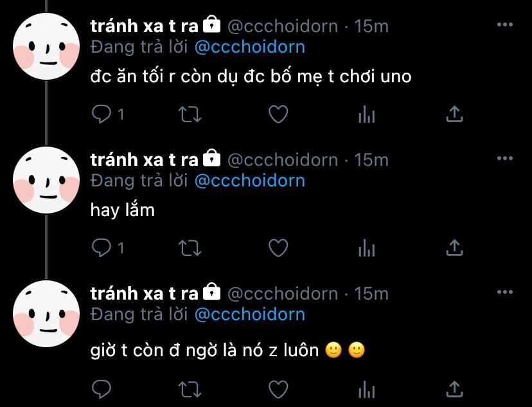The image size is (532, 407).
Task: Open @ccchoidorn mention link in last tweet
Action: click(250, 314)
